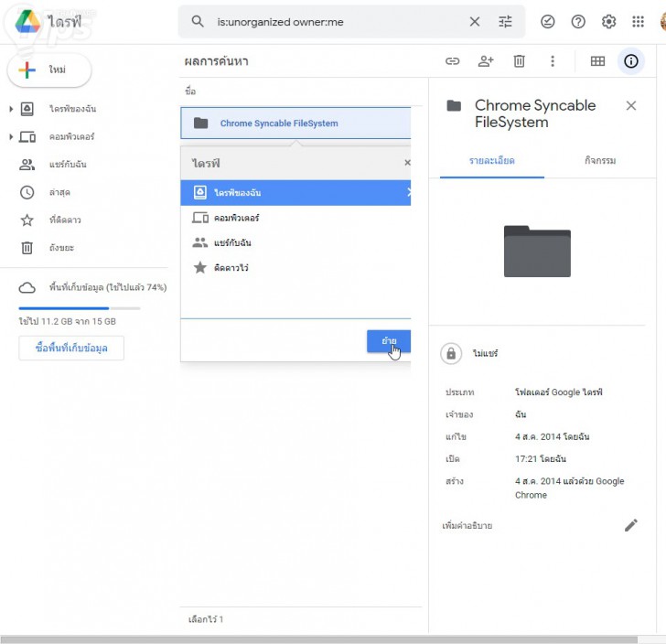The image size is (666, 644).
Task: Click the horizontal scrollbar at bottom
Action: tap(318, 639)
